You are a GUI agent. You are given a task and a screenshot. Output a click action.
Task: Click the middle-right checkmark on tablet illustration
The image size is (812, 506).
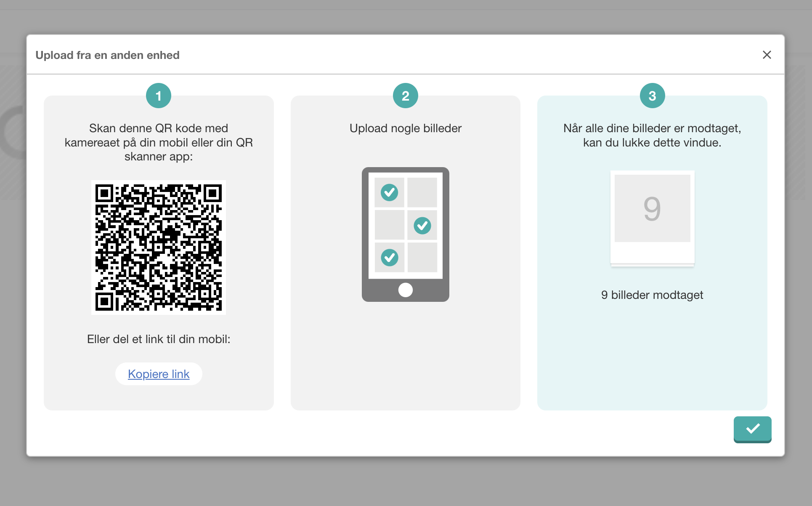coord(422,225)
